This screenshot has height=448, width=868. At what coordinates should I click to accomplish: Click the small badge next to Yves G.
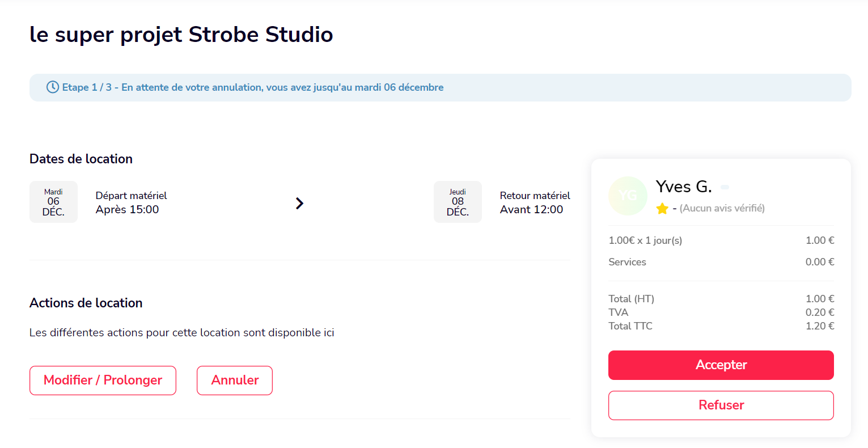click(x=725, y=187)
